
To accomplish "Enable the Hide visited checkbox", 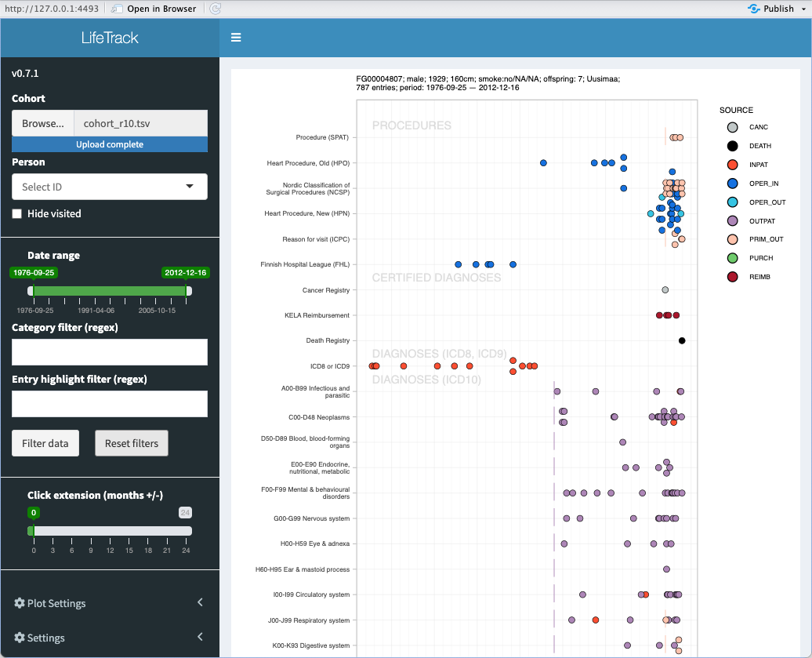I will pyautogui.click(x=17, y=213).
